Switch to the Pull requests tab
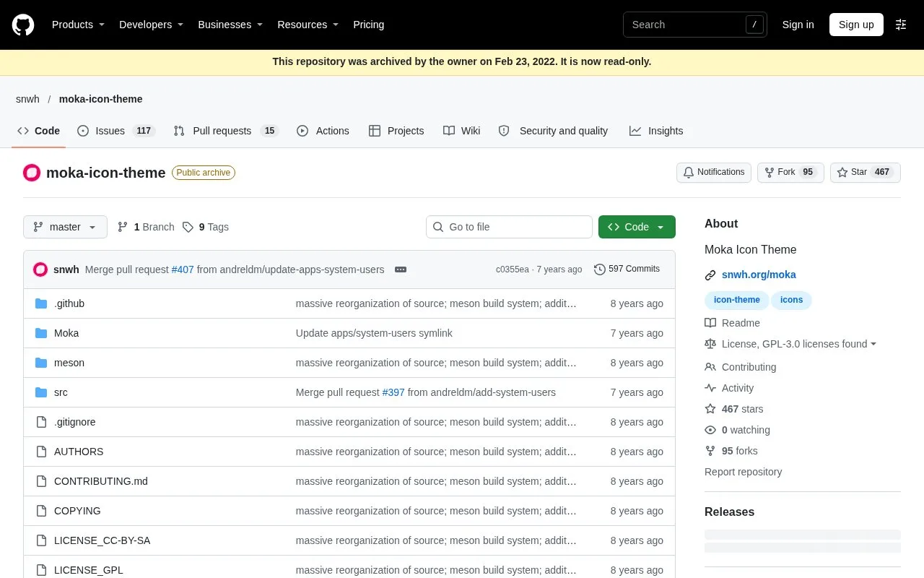The image size is (924, 578). coord(226,131)
